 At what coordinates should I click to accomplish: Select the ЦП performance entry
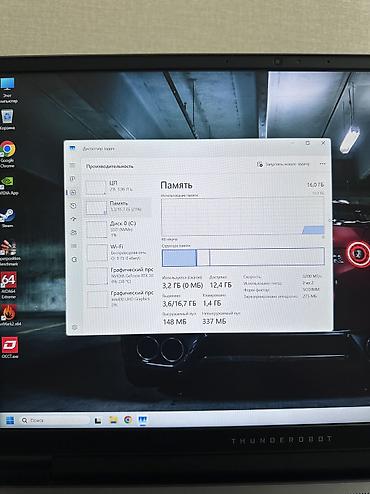point(118,187)
